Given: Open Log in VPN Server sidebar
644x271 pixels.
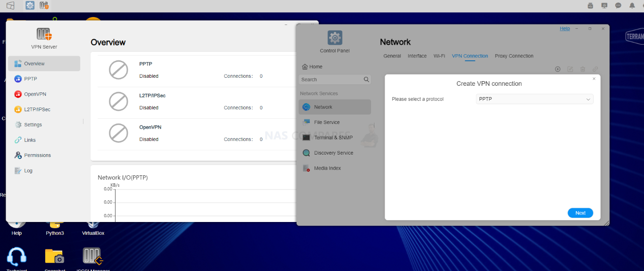Looking at the screenshot, I should click(44, 171).
